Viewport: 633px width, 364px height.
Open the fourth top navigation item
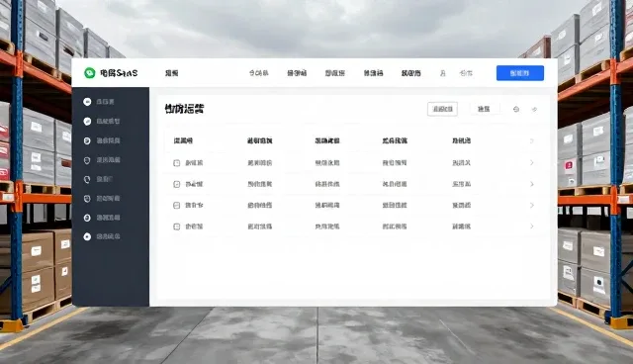click(334, 73)
